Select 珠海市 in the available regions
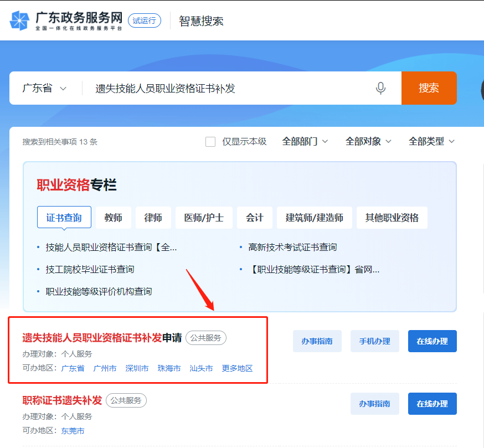The image size is (484, 448). (169, 368)
